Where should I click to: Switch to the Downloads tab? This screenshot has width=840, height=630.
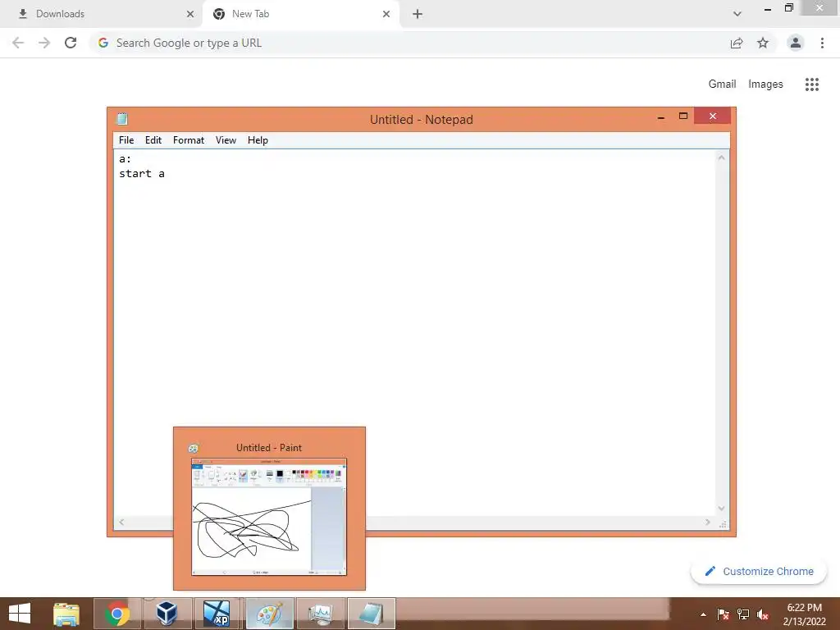(x=101, y=14)
